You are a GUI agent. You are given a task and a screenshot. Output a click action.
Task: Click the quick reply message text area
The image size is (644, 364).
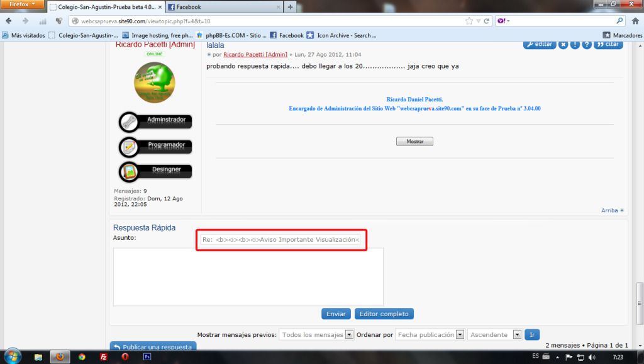coord(248,276)
